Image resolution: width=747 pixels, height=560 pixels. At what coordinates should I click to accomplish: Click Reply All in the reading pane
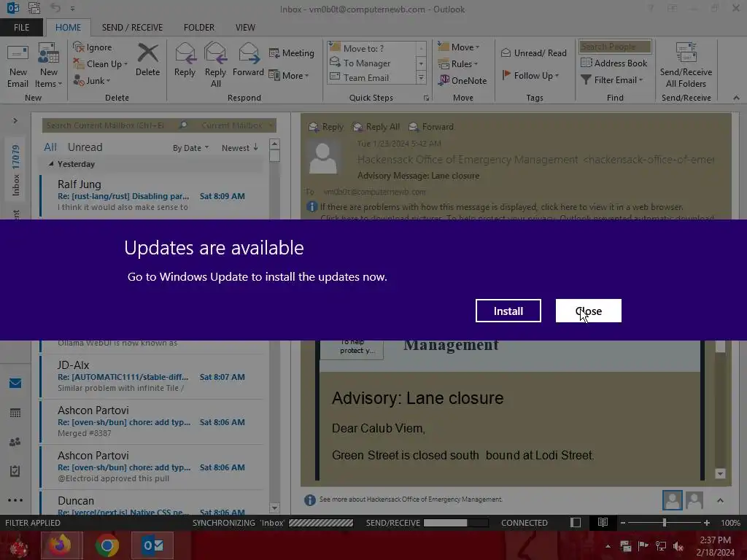[376, 127]
